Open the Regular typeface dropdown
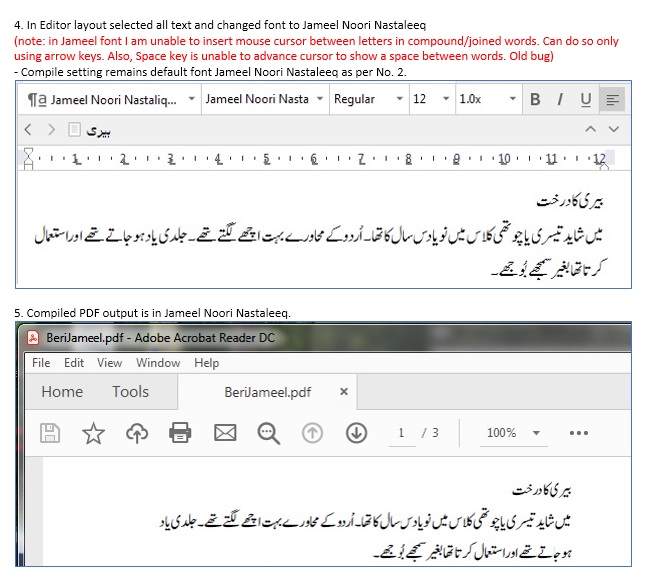The image size is (657, 583). coord(369,99)
